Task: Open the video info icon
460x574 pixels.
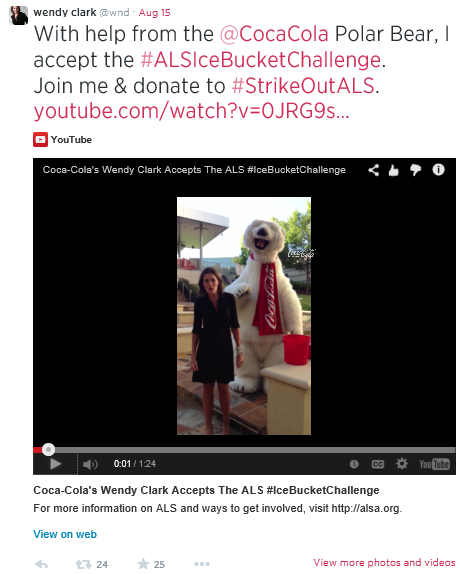Action: (x=438, y=170)
